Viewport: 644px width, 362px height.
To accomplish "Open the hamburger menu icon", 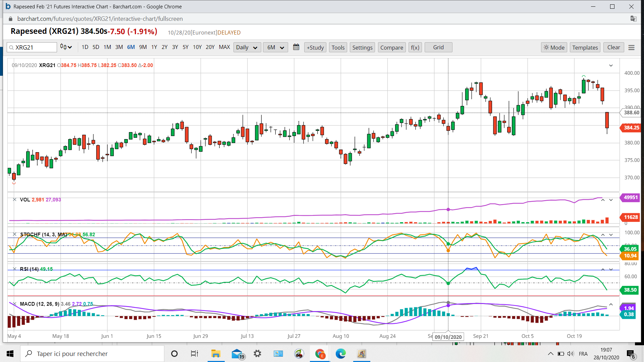I will click(631, 48).
